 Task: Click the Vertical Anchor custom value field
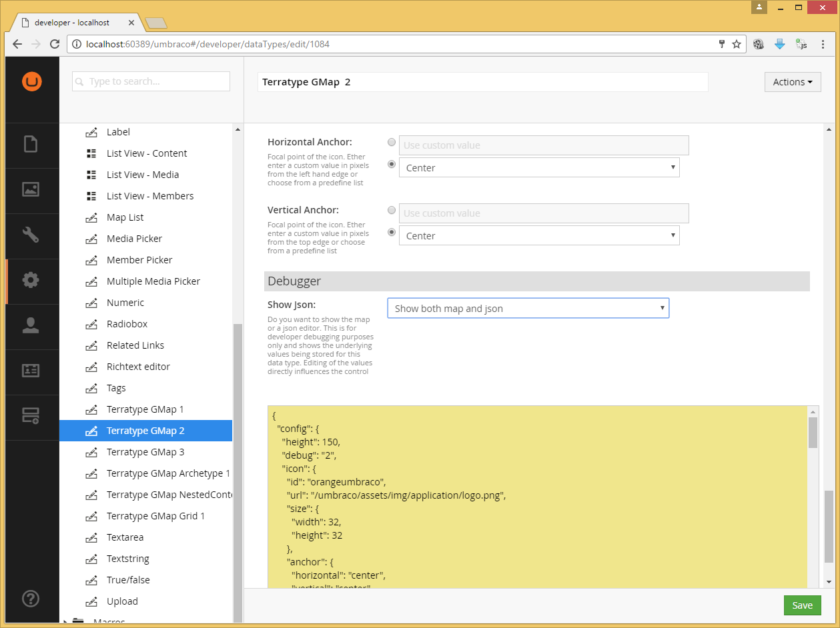point(544,213)
